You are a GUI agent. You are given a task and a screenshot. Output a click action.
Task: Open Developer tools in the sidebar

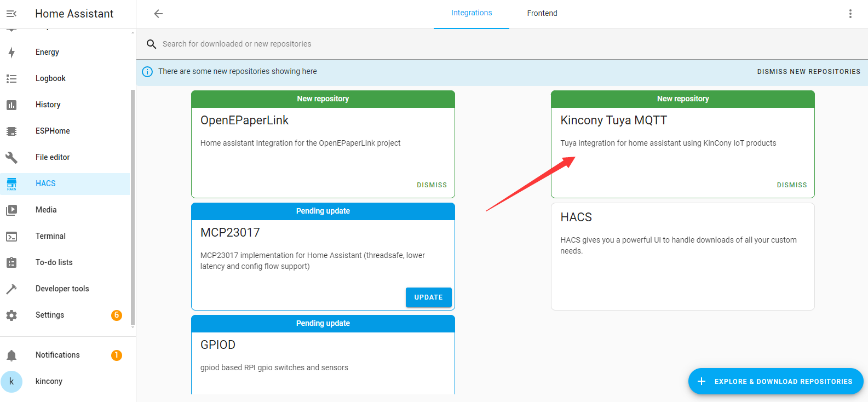click(65, 289)
